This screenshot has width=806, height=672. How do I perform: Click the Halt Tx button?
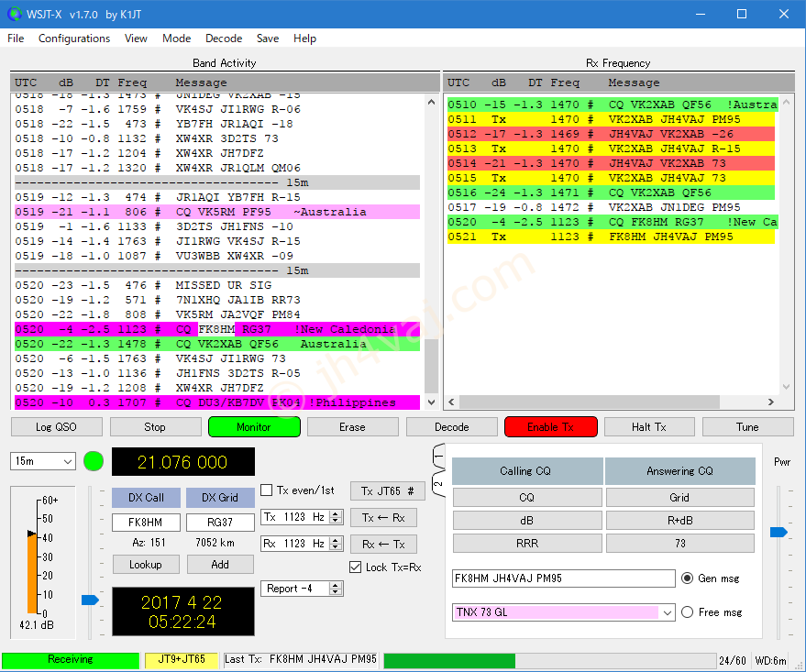pos(648,427)
